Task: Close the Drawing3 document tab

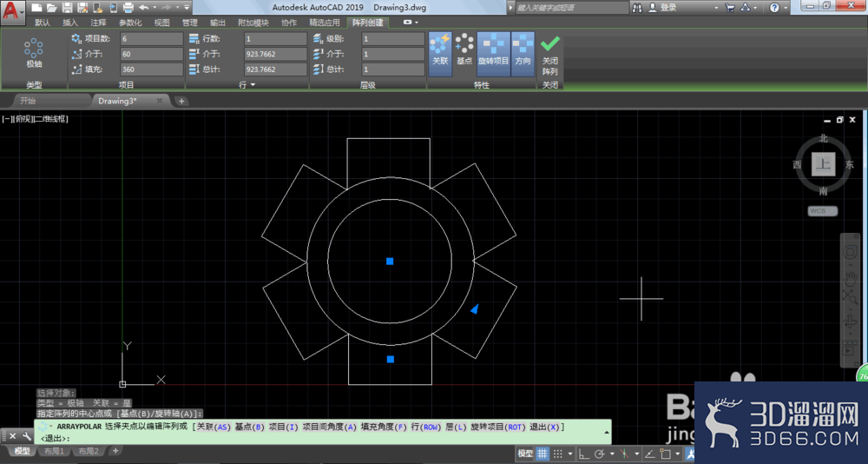Action: coord(160,101)
